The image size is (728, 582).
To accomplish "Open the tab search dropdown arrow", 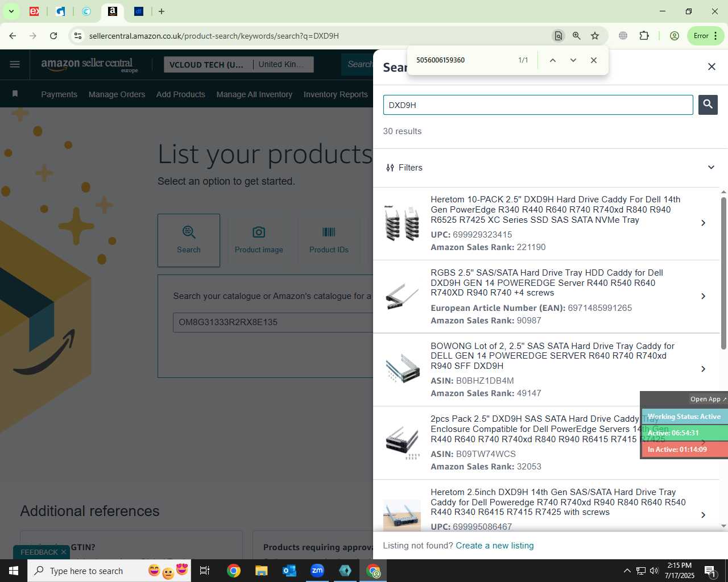I will click(11, 11).
